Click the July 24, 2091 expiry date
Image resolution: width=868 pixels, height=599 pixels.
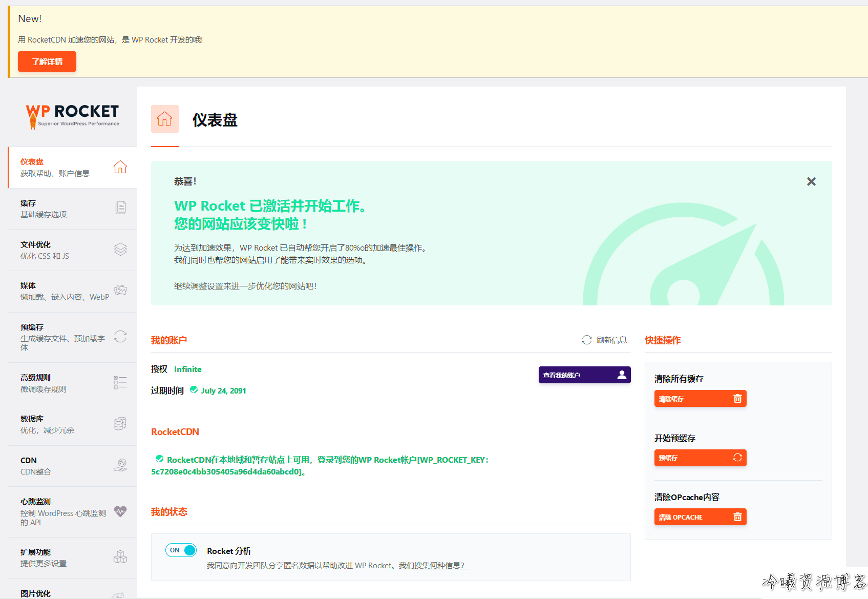pyautogui.click(x=223, y=390)
